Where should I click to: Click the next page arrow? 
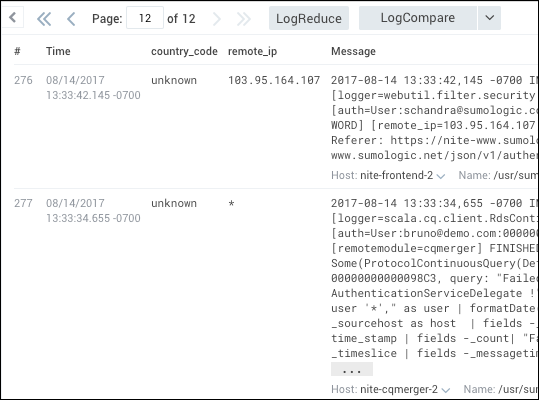[217, 19]
